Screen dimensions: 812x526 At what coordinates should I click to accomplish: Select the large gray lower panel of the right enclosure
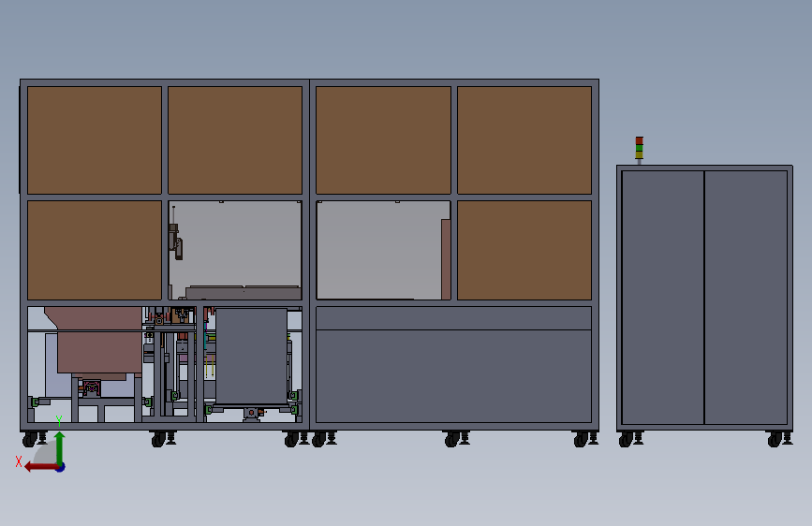click(453, 376)
